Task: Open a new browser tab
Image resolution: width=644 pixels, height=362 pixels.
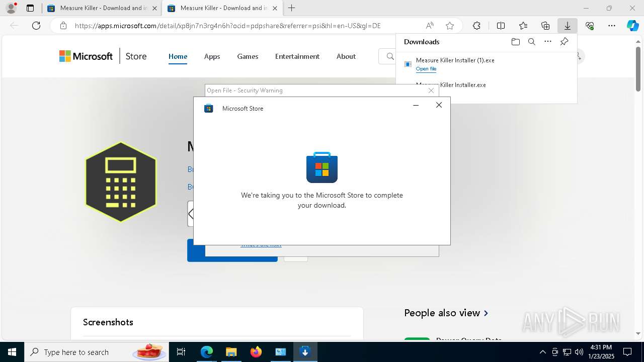Action: [x=292, y=8]
